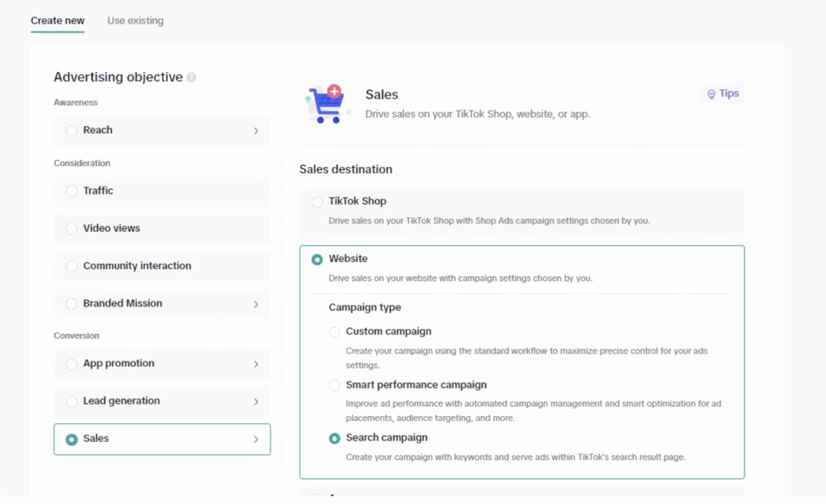Image resolution: width=826 pixels, height=504 pixels.
Task: Click the Website option description text
Action: pos(461,278)
